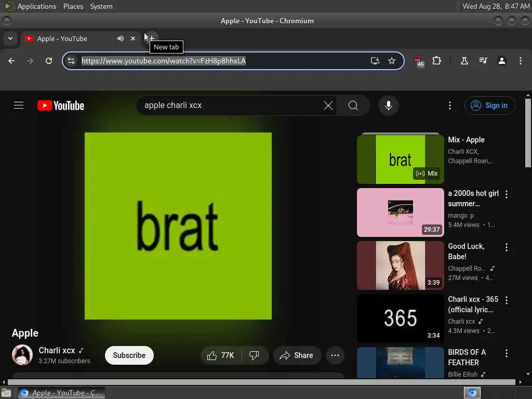
Task: Open the Places menu
Action: (73, 6)
